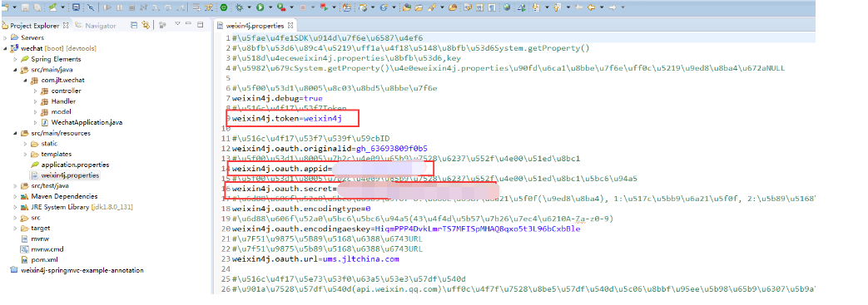Click the green Run button icon
Viewport: 868px width, 305px height.
[260, 7]
